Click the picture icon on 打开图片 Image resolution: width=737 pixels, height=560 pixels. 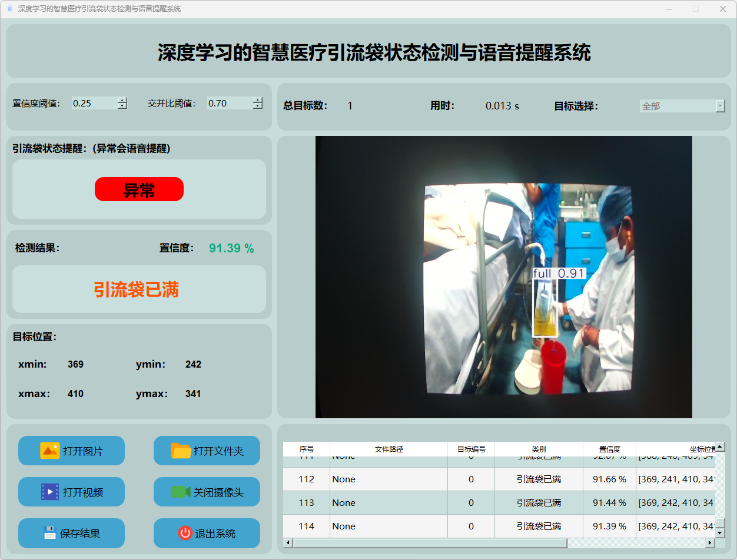[x=49, y=451]
